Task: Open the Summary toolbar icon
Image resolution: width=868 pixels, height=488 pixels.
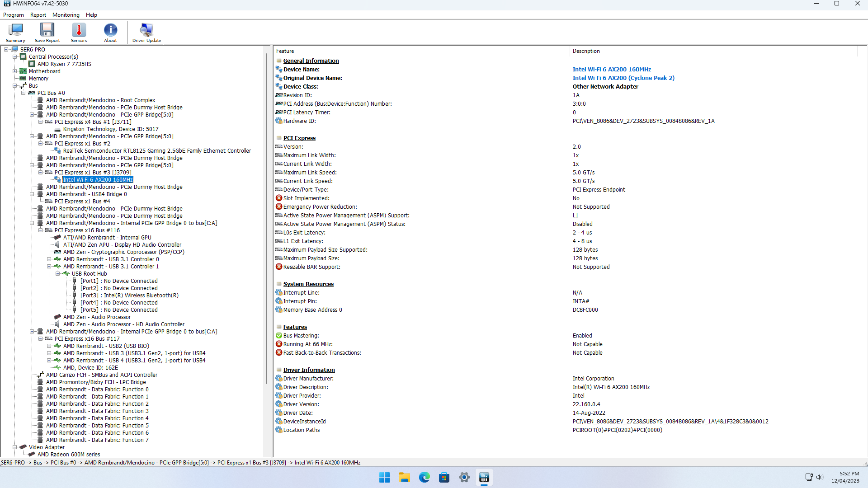Action: (15, 33)
